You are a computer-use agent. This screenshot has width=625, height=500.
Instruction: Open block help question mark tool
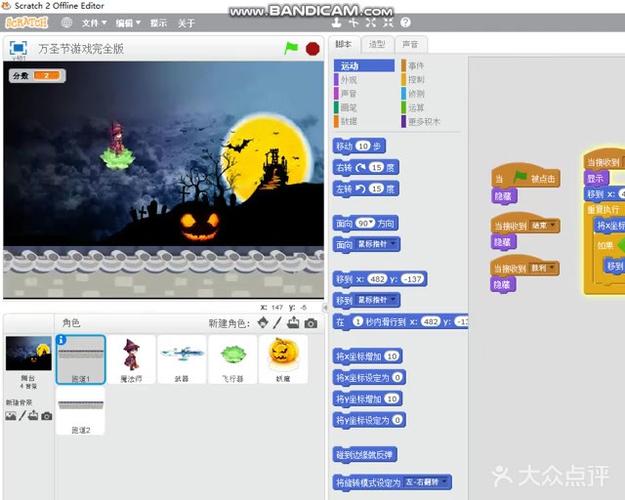click(x=405, y=22)
